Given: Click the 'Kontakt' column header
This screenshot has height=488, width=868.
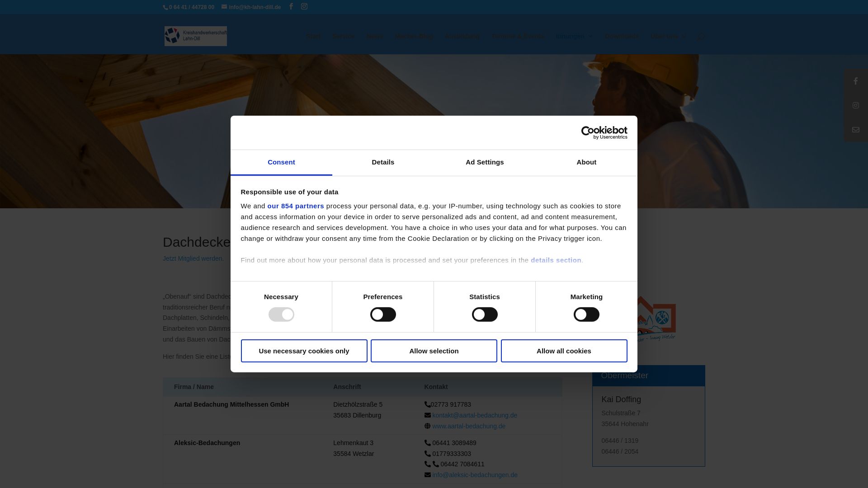Looking at the screenshot, I should tap(436, 387).
